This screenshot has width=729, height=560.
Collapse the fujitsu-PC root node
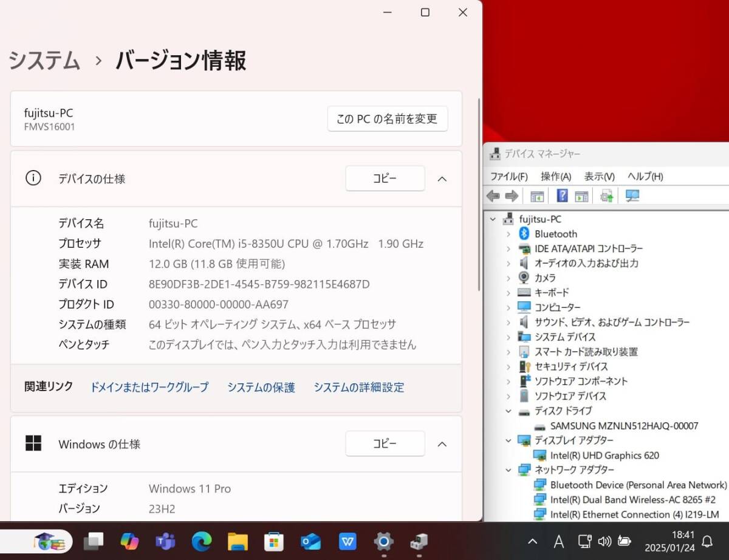click(493, 219)
